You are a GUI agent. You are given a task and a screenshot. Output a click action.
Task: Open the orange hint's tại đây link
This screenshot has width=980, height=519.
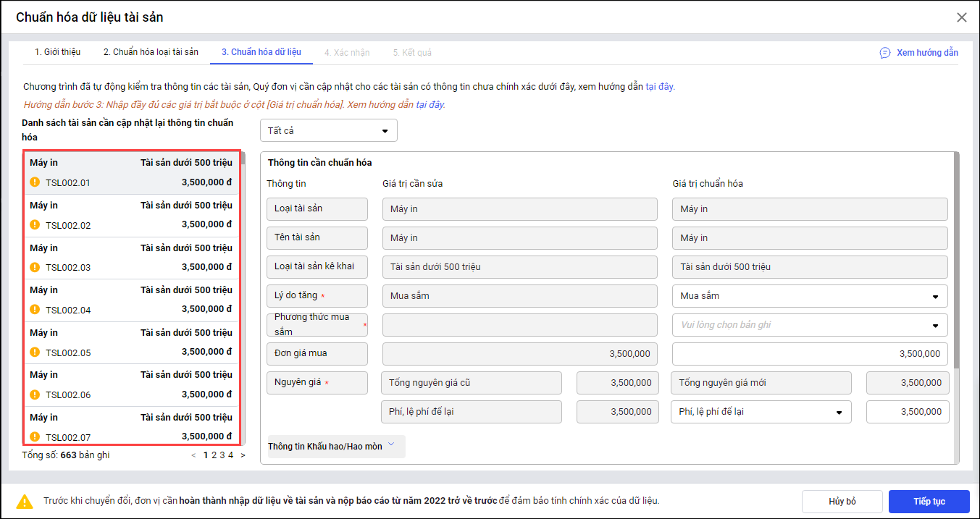(430, 105)
